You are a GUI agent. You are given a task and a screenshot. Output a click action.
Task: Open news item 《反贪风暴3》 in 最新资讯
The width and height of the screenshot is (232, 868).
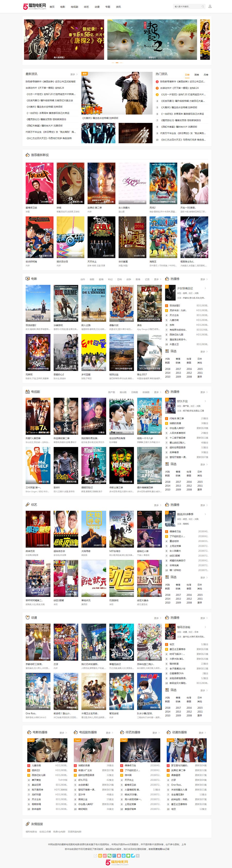[49, 100]
